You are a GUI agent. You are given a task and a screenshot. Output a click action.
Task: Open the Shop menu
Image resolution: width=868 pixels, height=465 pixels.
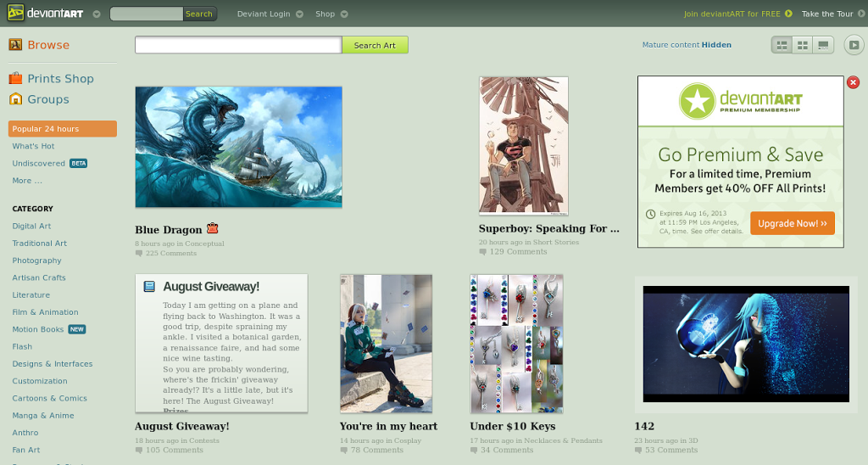pyautogui.click(x=325, y=14)
